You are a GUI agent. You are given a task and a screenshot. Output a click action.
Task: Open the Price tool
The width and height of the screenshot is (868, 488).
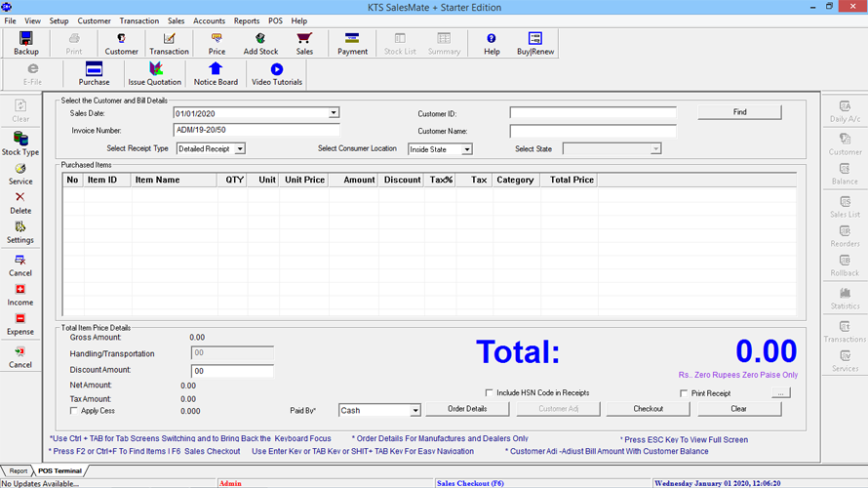point(217,43)
